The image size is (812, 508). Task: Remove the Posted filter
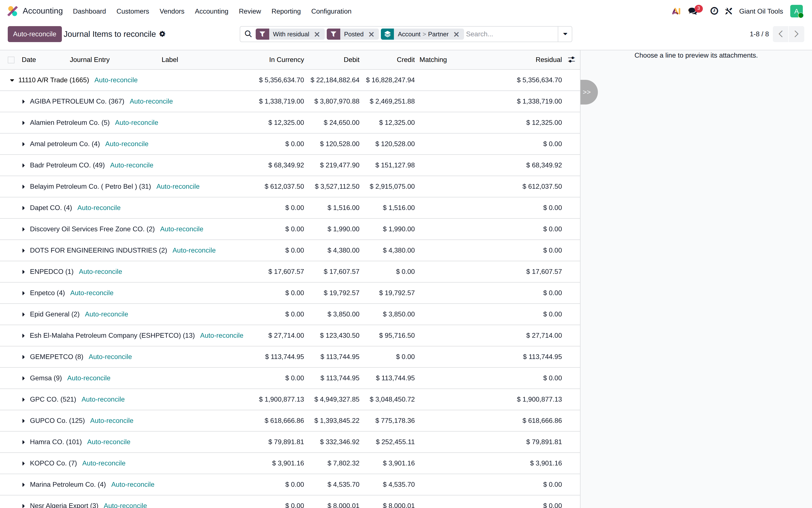pyautogui.click(x=371, y=34)
